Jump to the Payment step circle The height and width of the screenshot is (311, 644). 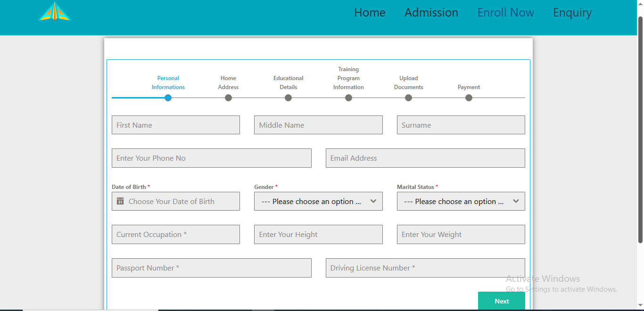469,98
